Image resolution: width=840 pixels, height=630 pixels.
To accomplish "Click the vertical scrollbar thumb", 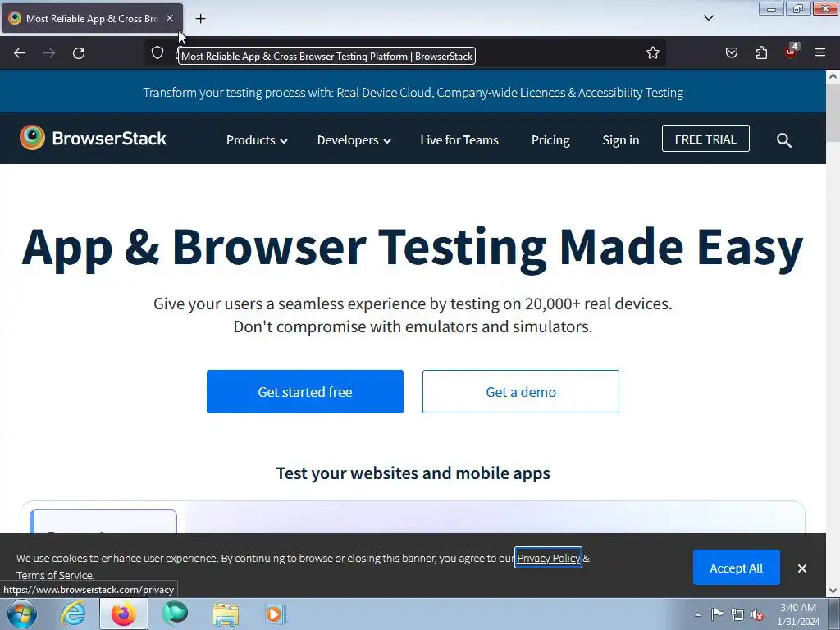I will (833, 112).
